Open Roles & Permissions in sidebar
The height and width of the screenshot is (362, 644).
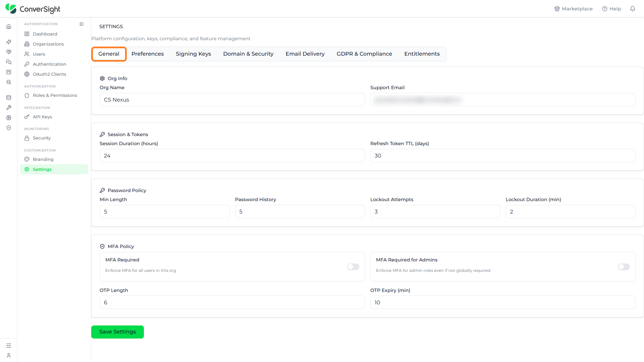click(54, 95)
